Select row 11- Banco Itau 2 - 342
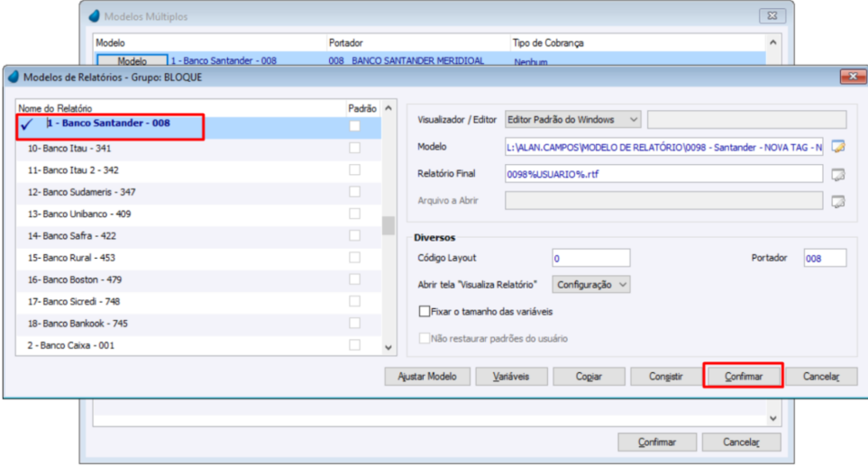 [198, 170]
